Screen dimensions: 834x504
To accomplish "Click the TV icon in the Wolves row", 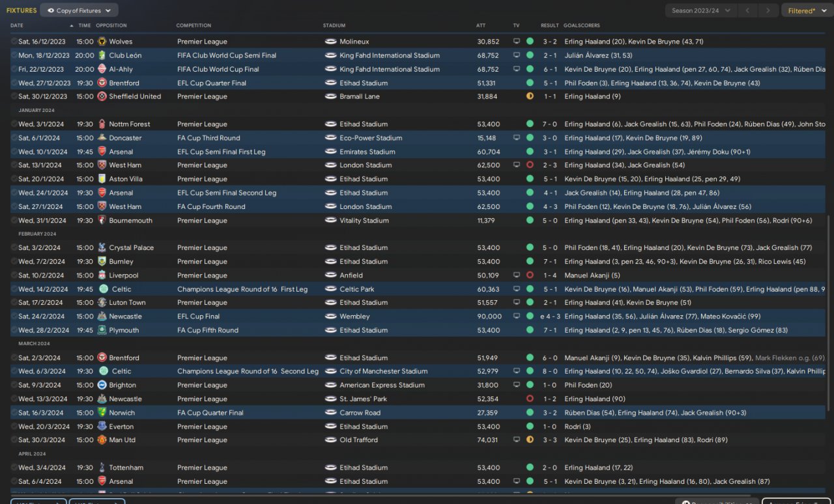I will click(517, 42).
